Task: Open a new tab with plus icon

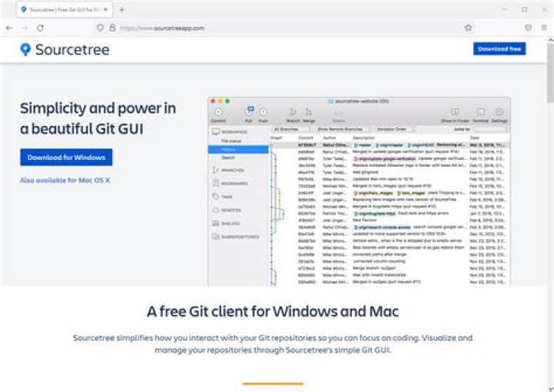Action: 122,9
